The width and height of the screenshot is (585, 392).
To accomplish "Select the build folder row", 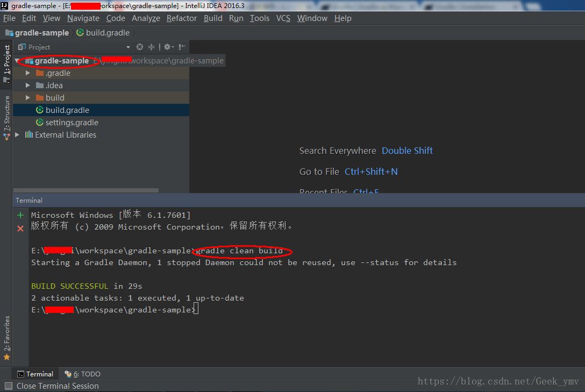I will (x=101, y=98).
